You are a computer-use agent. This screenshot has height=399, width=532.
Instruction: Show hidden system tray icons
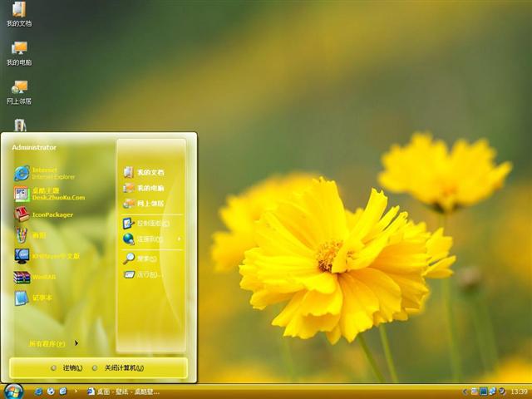tap(465, 391)
